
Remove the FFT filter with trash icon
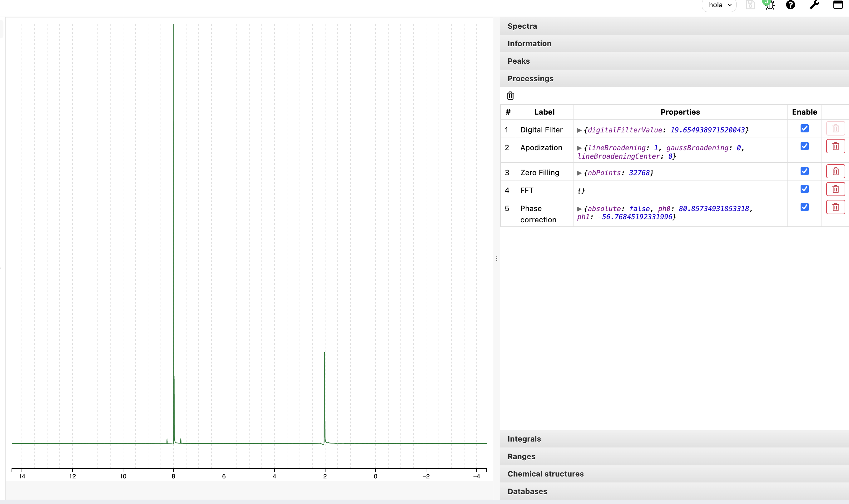835,189
